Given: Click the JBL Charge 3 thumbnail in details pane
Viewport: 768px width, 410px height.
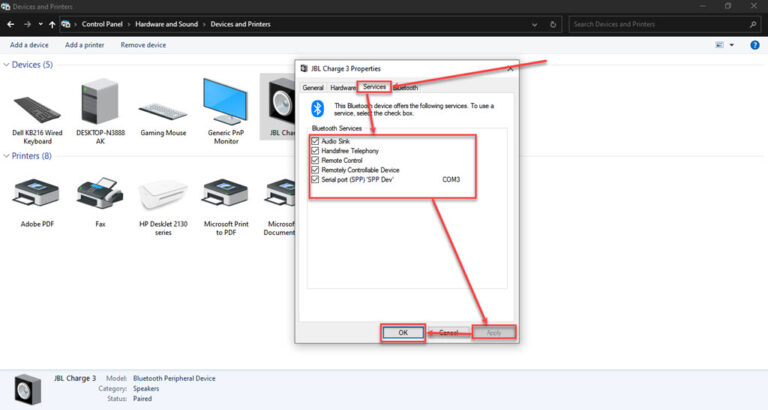Looking at the screenshot, I should coord(27,389).
